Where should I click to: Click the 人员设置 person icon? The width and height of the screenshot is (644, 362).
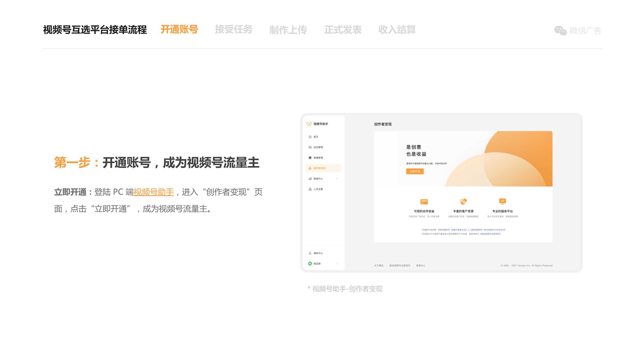(310, 189)
